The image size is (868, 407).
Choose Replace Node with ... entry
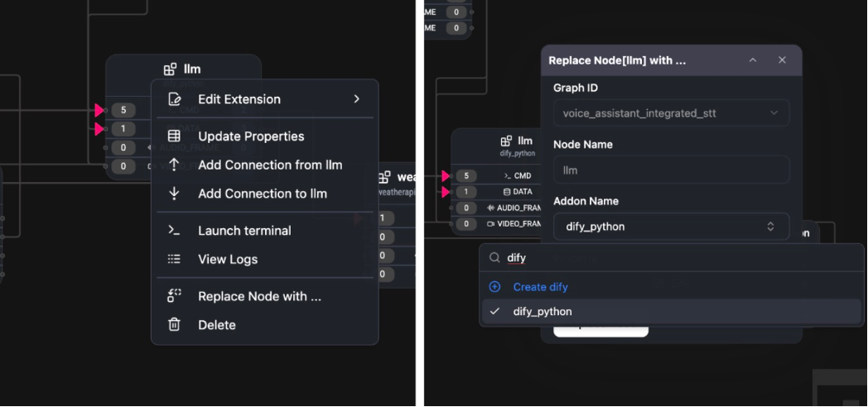click(264, 296)
